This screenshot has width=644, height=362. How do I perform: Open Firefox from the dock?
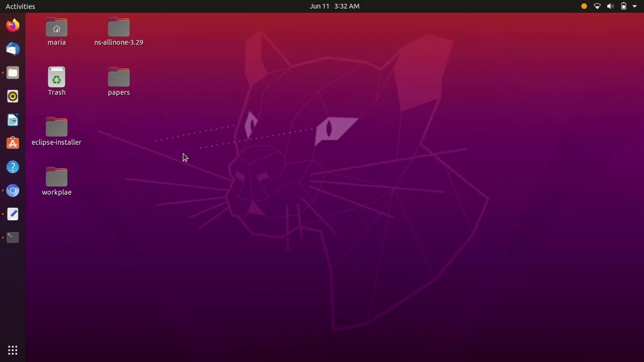point(13,25)
